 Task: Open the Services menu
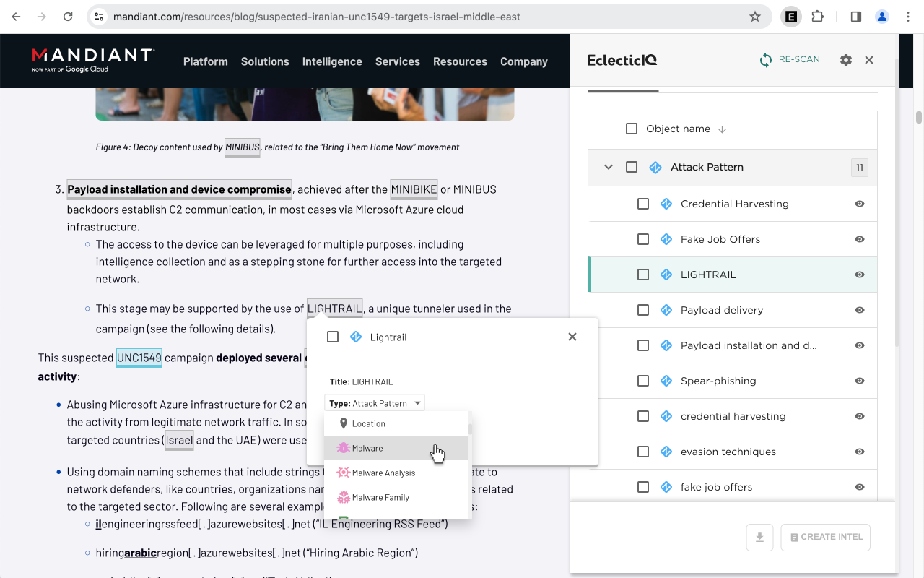(398, 61)
